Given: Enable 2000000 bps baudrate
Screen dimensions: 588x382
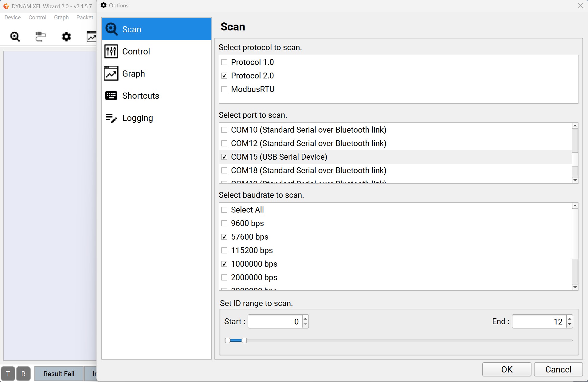Looking at the screenshot, I should [x=224, y=277].
